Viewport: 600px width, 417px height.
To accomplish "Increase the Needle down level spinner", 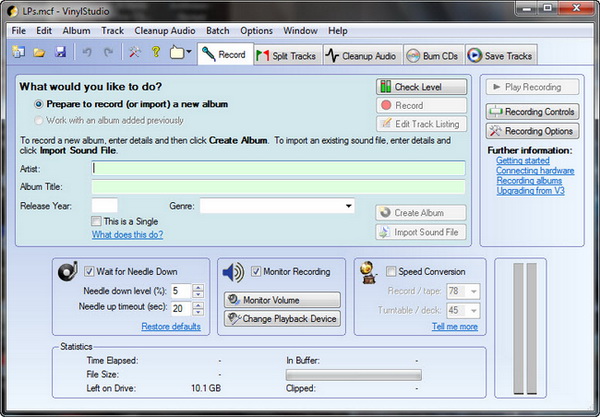I will 197,286.
